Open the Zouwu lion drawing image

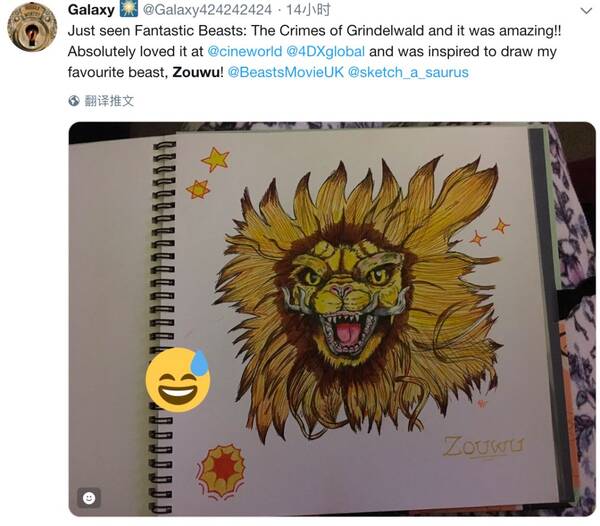pos(332,319)
